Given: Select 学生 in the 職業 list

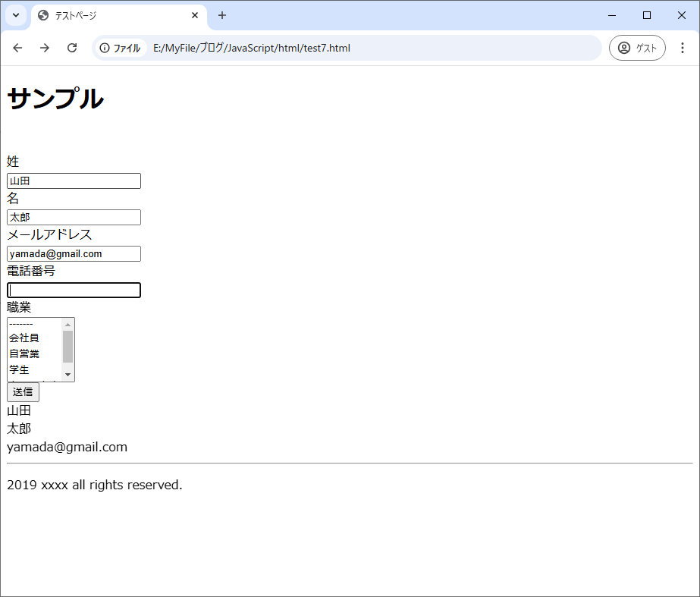Looking at the screenshot, I should point(35,369).
